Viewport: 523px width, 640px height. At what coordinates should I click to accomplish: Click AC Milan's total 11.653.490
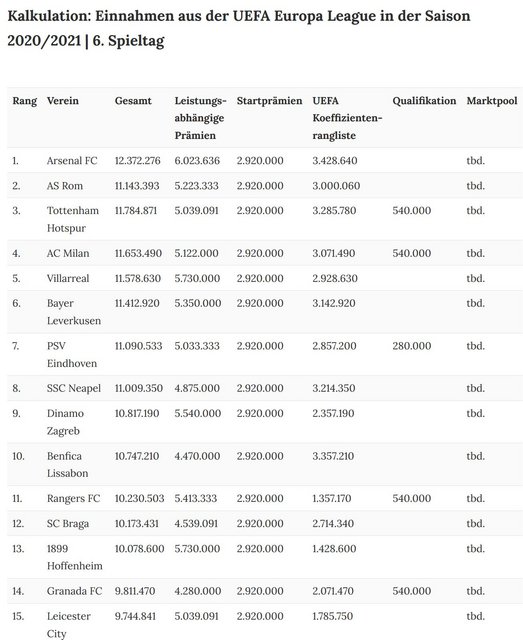138,253
